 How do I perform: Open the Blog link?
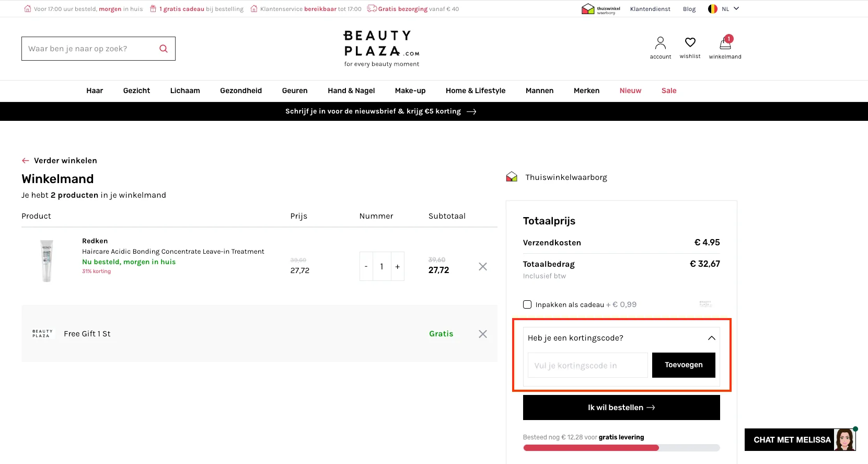click(x=689, y=9)
